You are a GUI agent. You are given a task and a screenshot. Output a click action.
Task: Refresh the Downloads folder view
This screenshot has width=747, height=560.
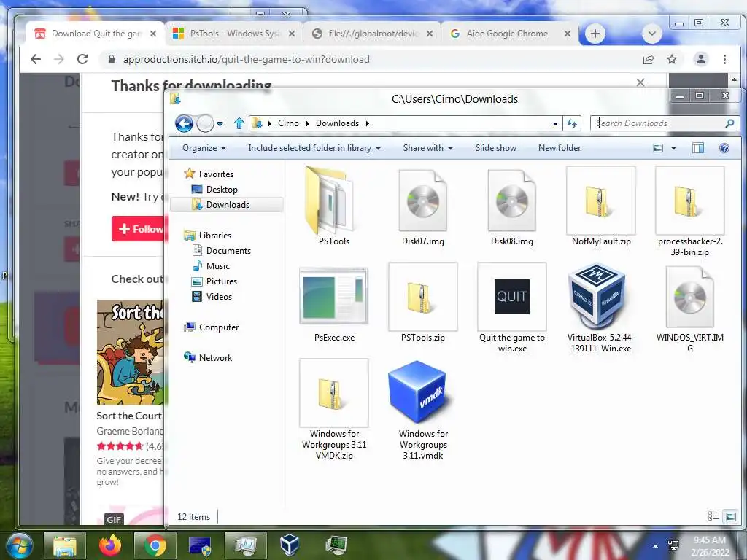point(572,123)
